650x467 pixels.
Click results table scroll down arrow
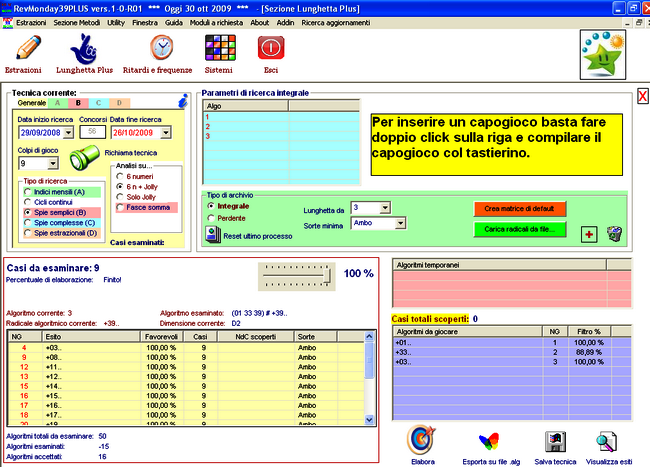click(x=369, y=420)
